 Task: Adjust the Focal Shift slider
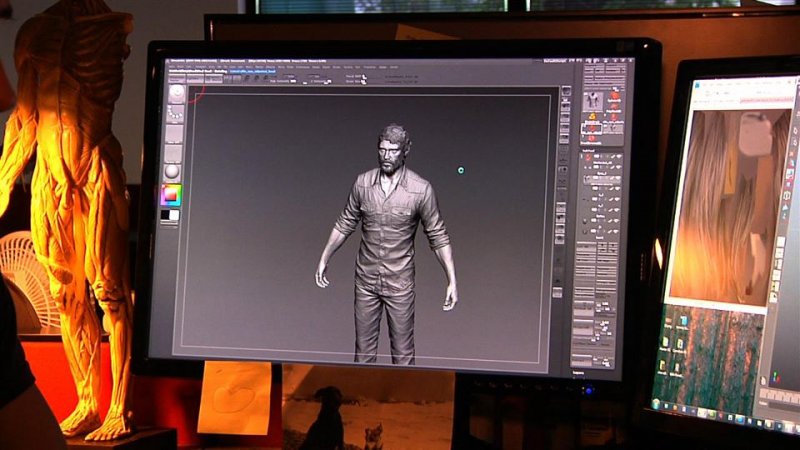point(356,77)
